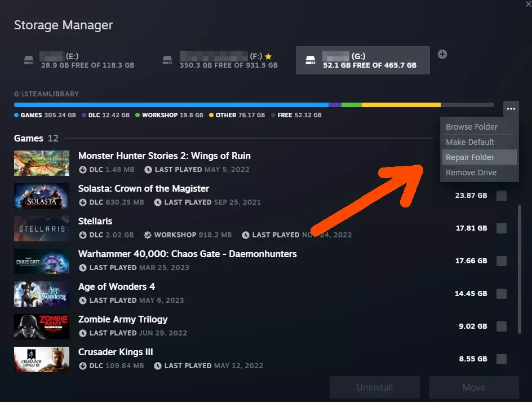The image size is (532, 402).
Task: Open Monster Hunter Stories 2 thumbnail
Action: pyautogui.click(x=42, y=164)
